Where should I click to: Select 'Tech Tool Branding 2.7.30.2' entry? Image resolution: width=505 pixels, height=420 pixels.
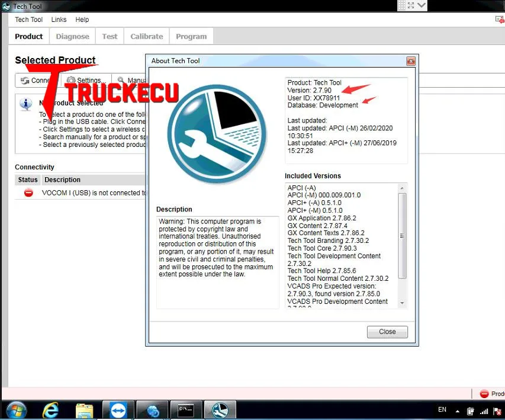coord(328,241)
